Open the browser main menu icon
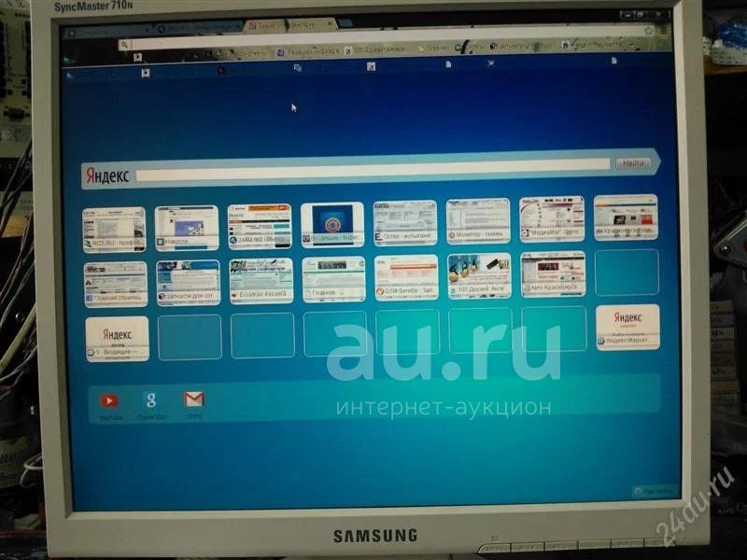747x560 pixels. pyautogui.click(x=664, y=31)
